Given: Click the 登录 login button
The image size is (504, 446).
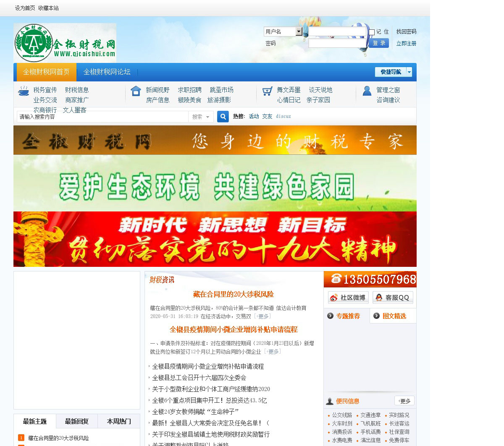Looking at the screenshot, I should tap(379, 43).
